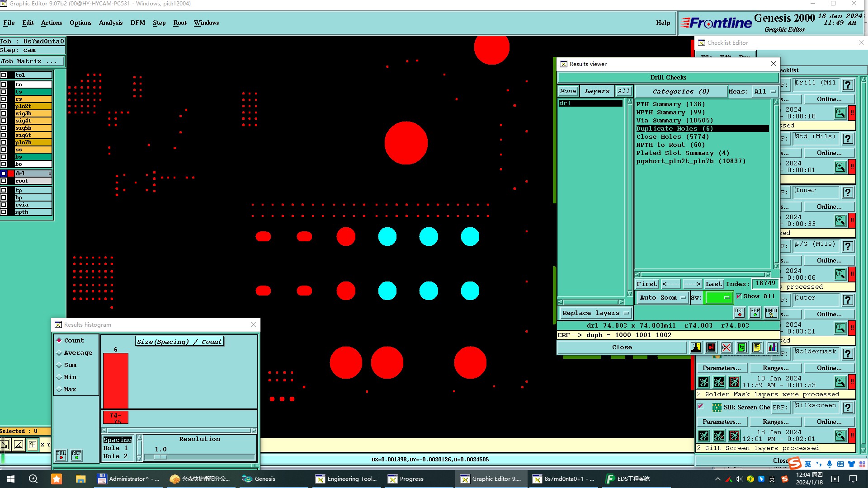868x488 pixels.
Task: Open the Auto Zoom dropdown
Action: (662, 298)
